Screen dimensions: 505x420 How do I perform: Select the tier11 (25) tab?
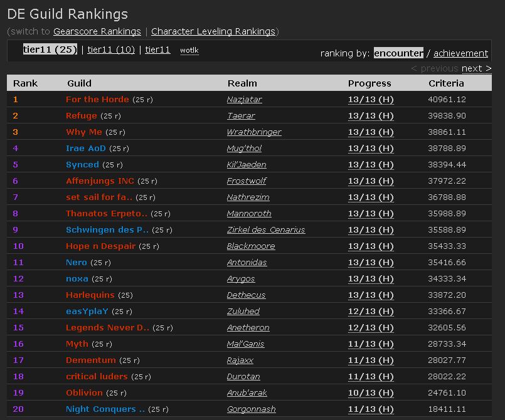coord(50,50)
